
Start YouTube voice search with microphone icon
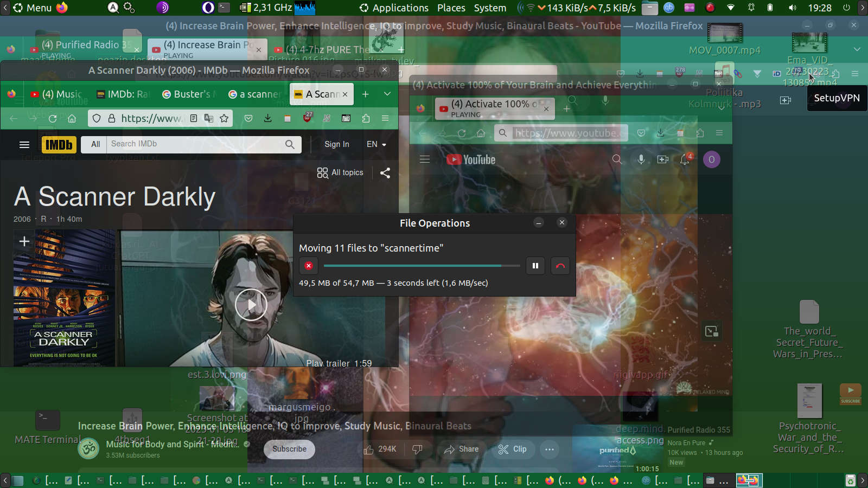click(x=641, y=159)
